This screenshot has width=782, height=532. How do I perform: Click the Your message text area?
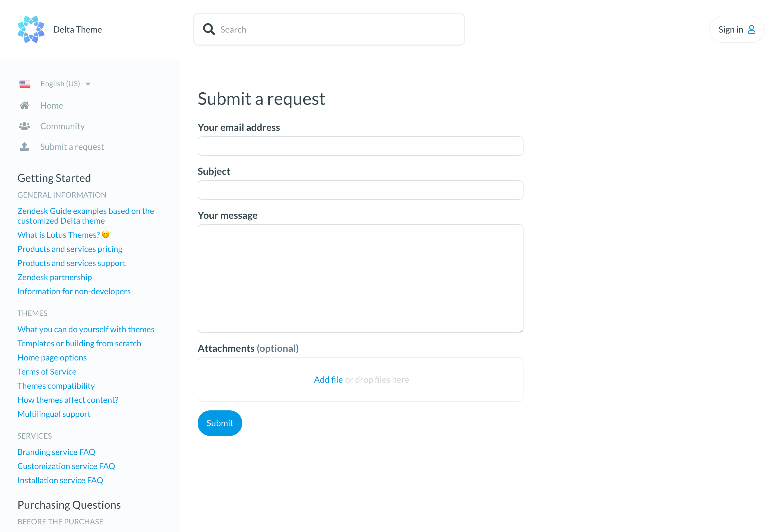coord(360,278)
